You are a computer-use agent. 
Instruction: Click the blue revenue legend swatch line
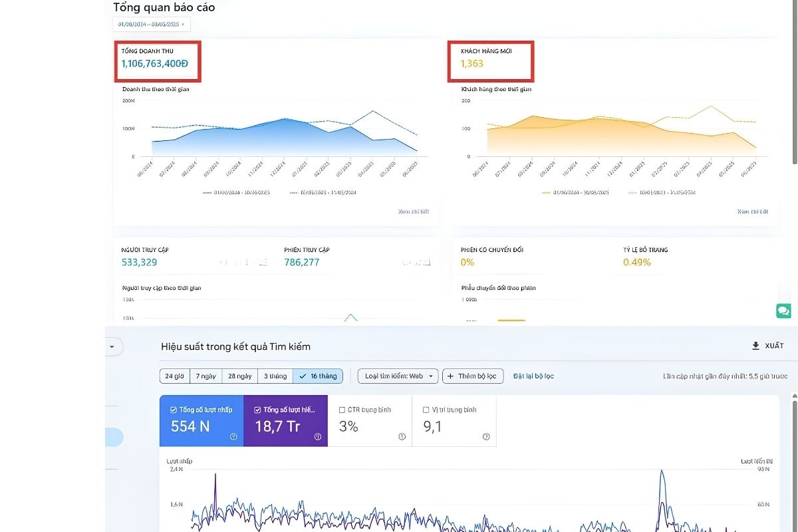207,192
